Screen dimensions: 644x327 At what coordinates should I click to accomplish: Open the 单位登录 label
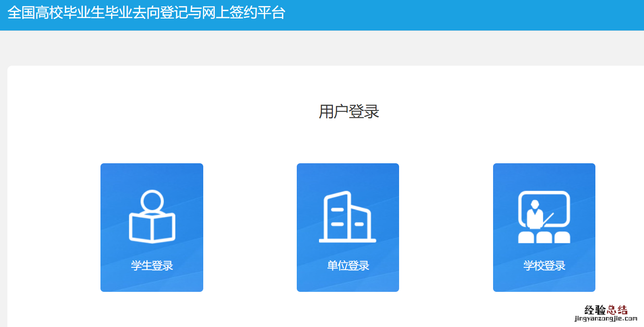coord(348,266)
